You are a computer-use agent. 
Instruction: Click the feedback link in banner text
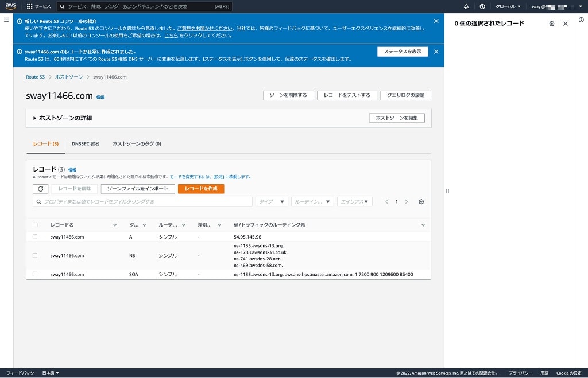tap(205, 29)
